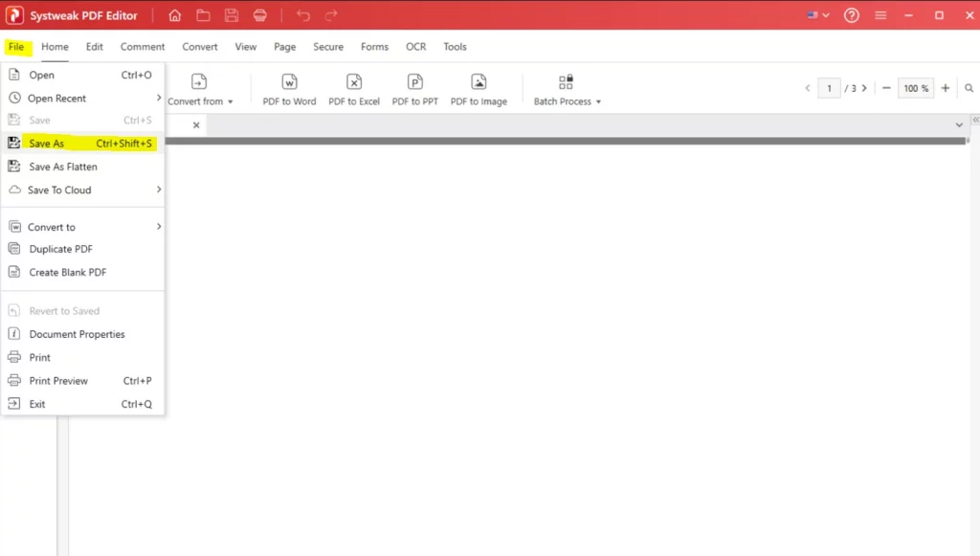Choose Exit from File menu
Viewport: 980px width, 556px height.
coord(82,404)
